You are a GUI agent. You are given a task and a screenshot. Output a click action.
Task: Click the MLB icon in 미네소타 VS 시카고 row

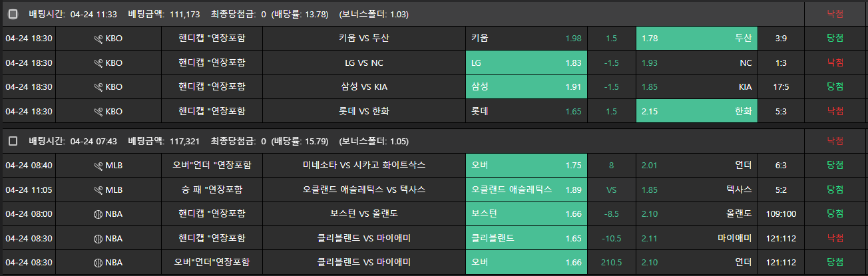pyautogui.click(x=99, y=165)
